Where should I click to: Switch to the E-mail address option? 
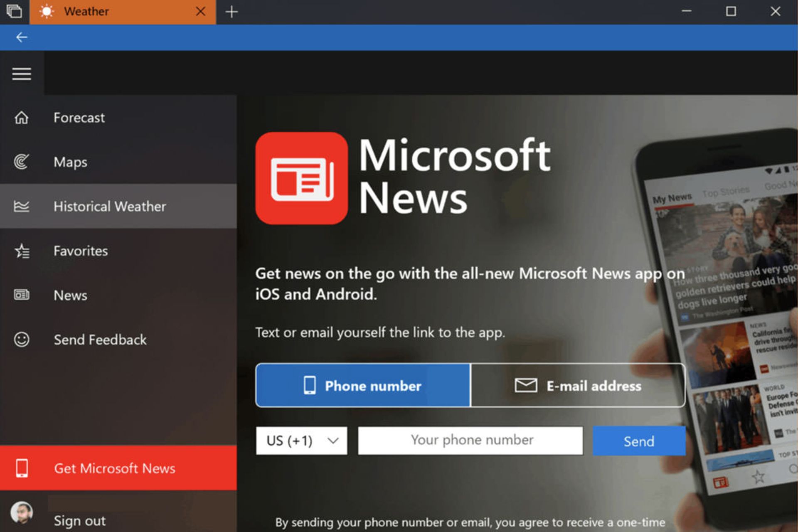click(x=578, y=385)
